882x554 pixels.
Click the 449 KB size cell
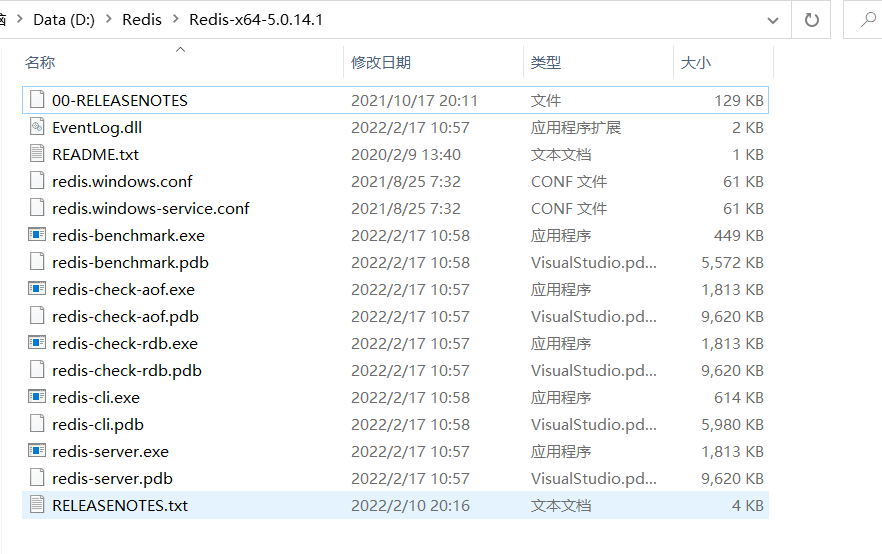pos(739,236)
